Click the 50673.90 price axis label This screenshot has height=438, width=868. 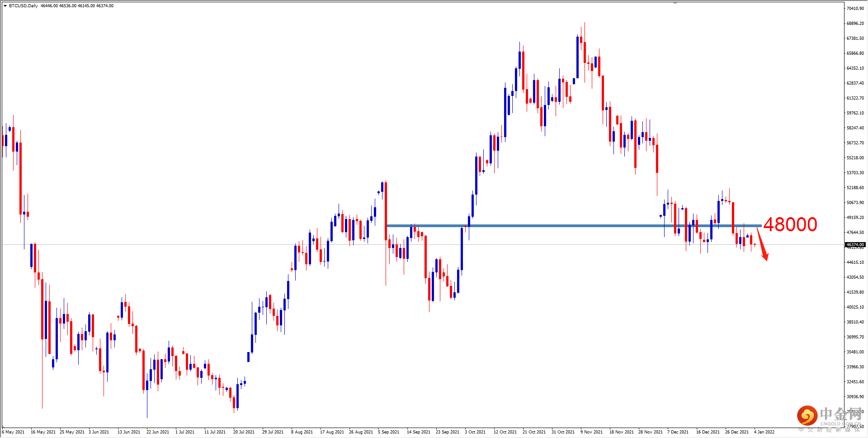pyautogui.click(x=855, y=203)
